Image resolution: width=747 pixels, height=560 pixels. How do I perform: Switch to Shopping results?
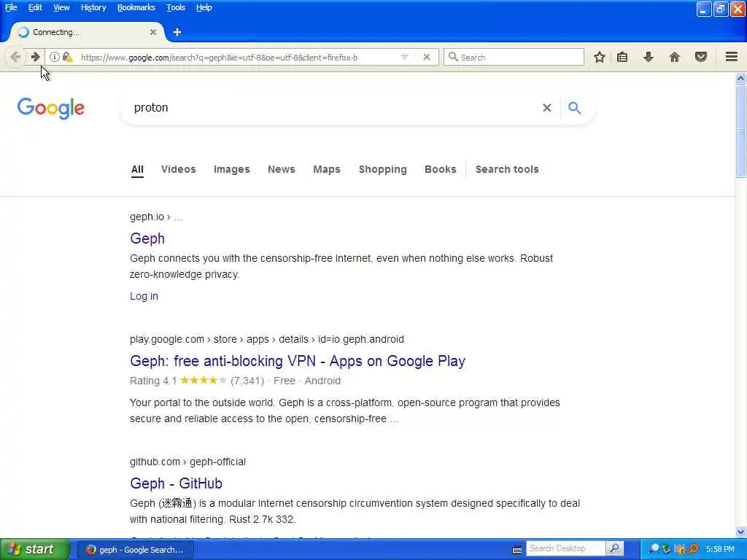[x=382, y=169]
